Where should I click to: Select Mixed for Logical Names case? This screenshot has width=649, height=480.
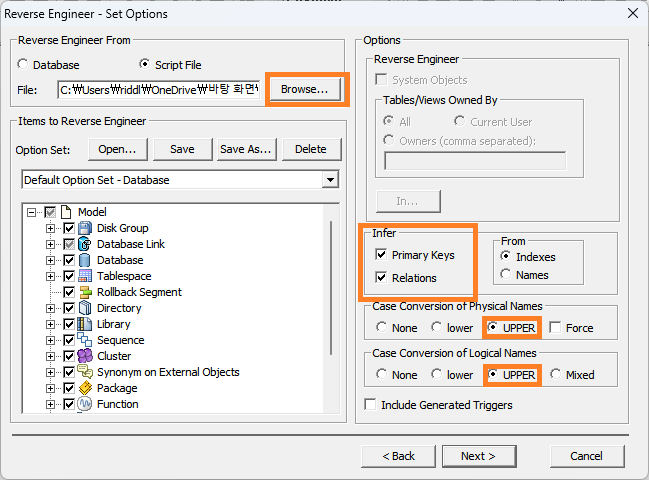click(x=555, y=374)
